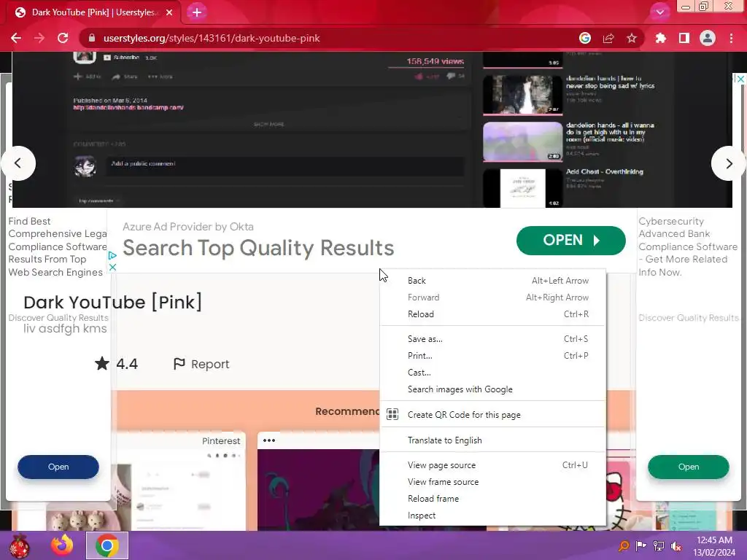The image size is (747, 560).
Task: Open the tray magnifier icon
Action: pyautogui.click(x=624, y=545)
